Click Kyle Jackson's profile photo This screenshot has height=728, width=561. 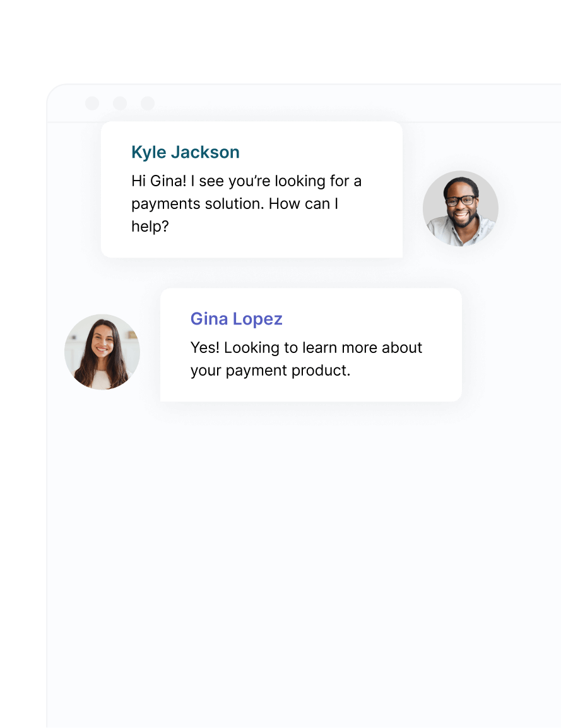pyautogui.click(x=460, y=208)
